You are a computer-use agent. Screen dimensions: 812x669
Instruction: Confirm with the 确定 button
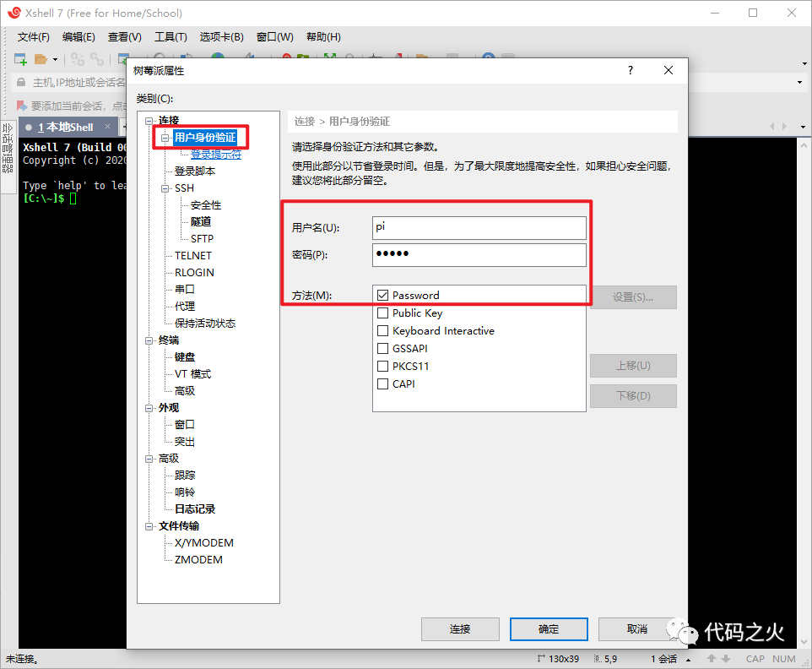[x=549, y=629]
